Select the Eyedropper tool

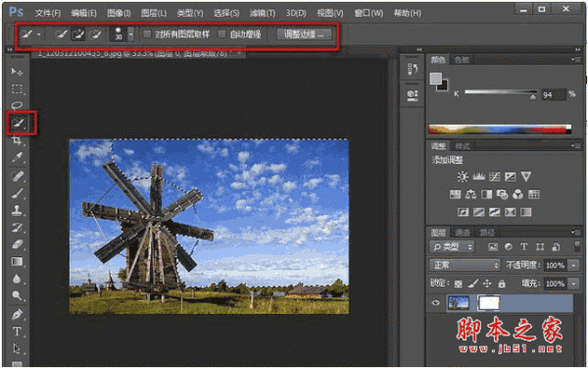click(17, 158)
